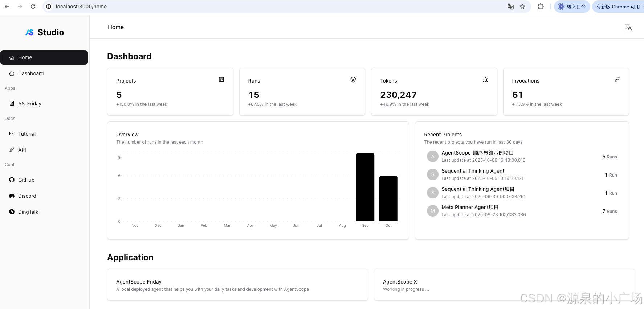Open the browser extensions puzzle icon
This screenshot has height=309, width=644.
click(x=541, y=7)
